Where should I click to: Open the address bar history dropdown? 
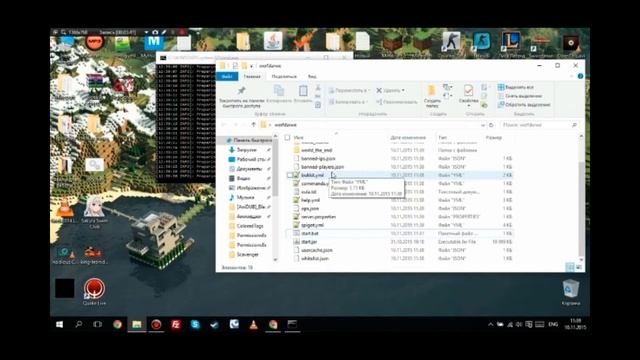(x=483, y=125)
